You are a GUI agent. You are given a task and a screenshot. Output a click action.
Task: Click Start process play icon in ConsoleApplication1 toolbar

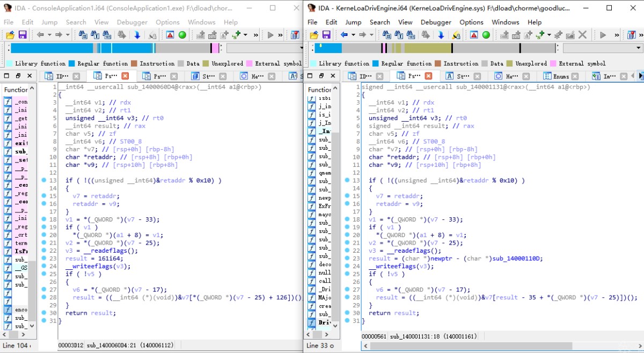(x=270, y=35)
